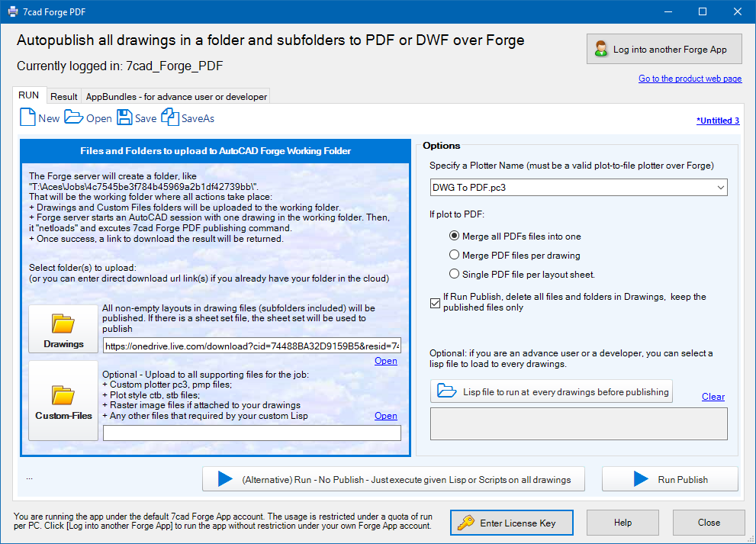Select Merge all PDFs files into one
Image resolution: width=756 pixels, height=544 pixels.
click(x=455, y=237)
